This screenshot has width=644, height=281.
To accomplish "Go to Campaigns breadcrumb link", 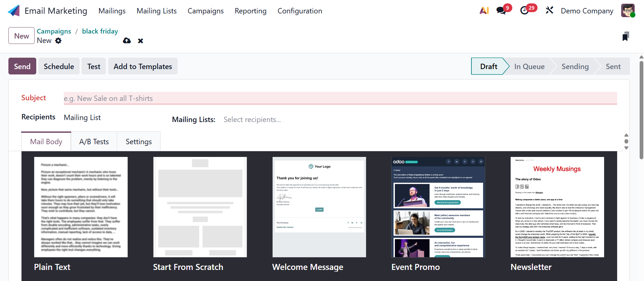I will click(54, 31).
